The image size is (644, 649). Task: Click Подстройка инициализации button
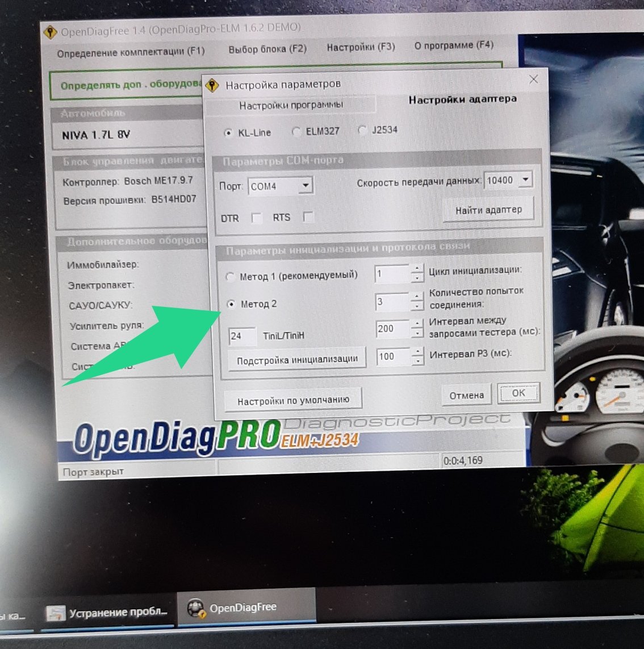tap(297, 360)
